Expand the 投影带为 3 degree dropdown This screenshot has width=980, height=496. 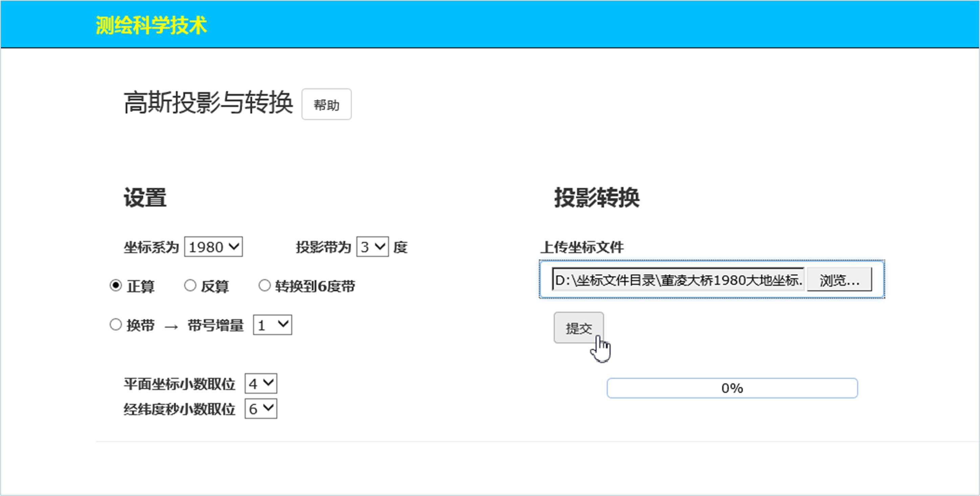click(x=372, y=247)
